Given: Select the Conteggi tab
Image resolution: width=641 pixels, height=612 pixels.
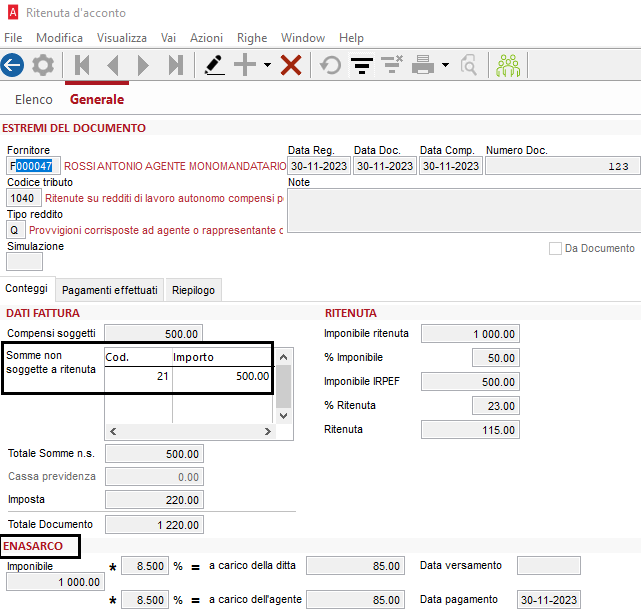Looking at the screenshot, I should [27, 289].
